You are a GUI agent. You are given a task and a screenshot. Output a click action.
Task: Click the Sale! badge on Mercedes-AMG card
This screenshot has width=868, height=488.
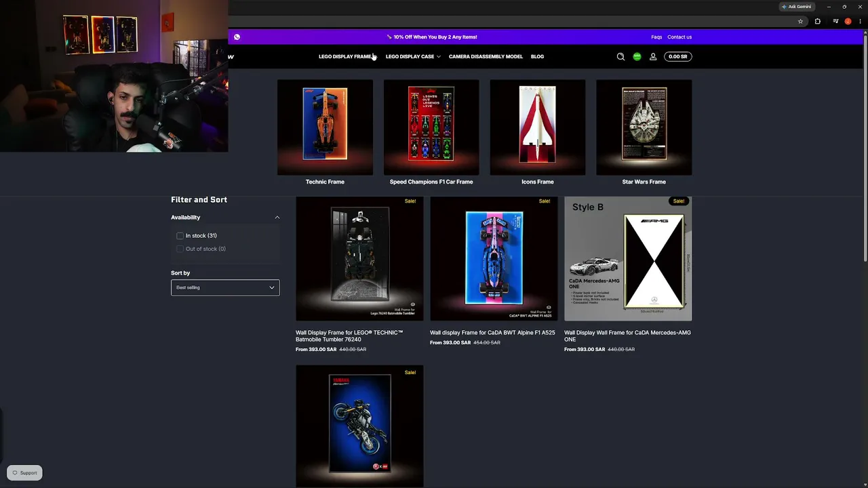click(x=679, y=201)
